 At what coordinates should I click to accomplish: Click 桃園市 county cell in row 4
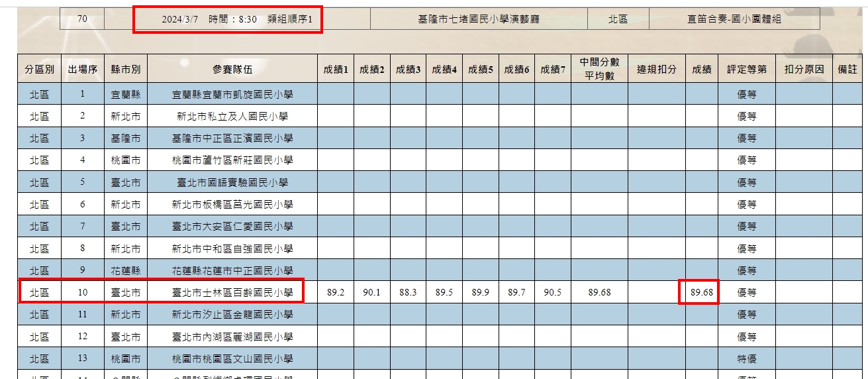126,160
